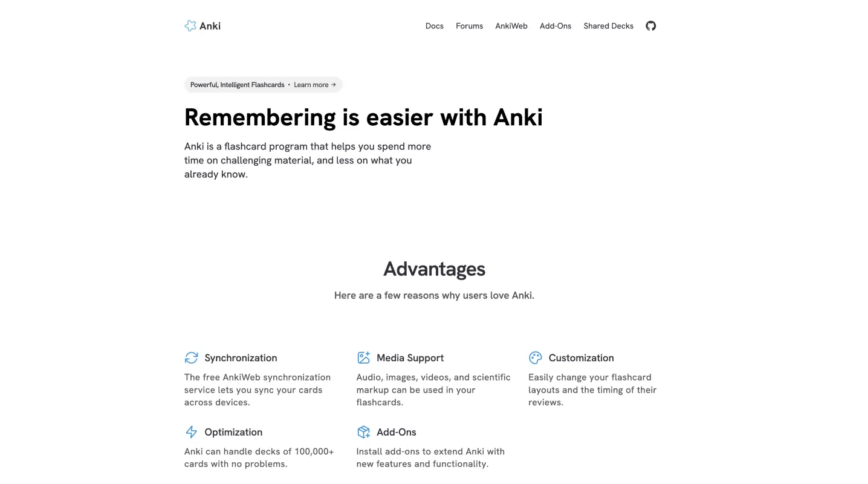The image size is (868, 484).
Task: Click the Optimization lightning bolt icon
Action: (x=191, y=432)
